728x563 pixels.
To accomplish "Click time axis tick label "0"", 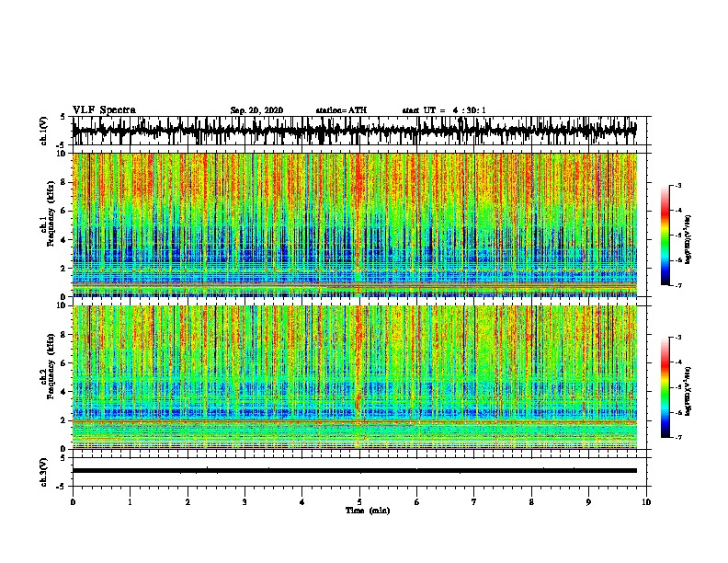I will click(x=73, y=502).
